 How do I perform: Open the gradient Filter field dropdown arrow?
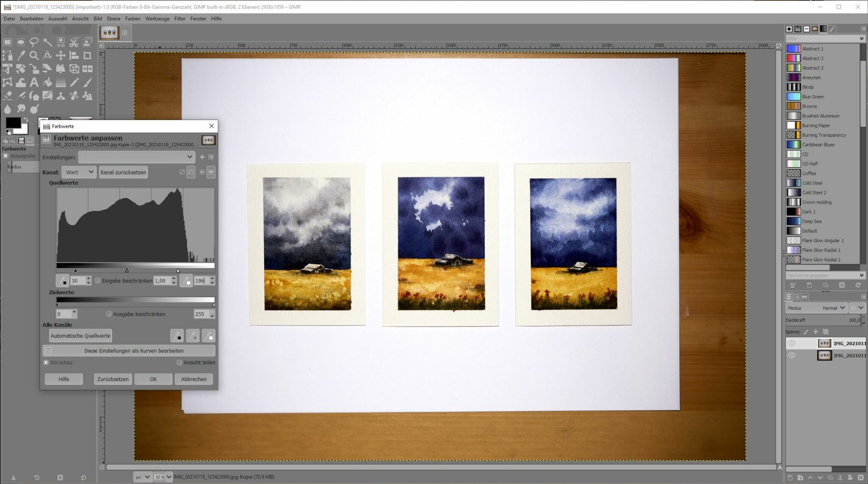pyautogui.click(x=862, y=39)
